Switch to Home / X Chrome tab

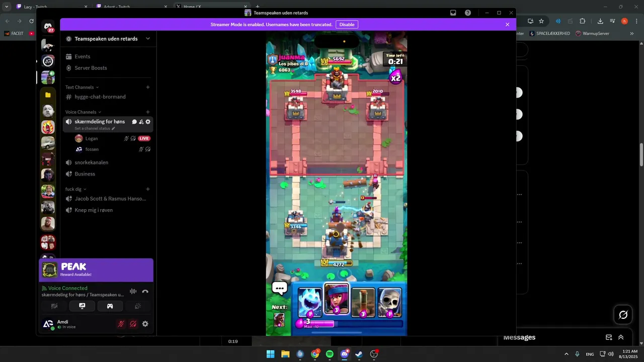211,7
